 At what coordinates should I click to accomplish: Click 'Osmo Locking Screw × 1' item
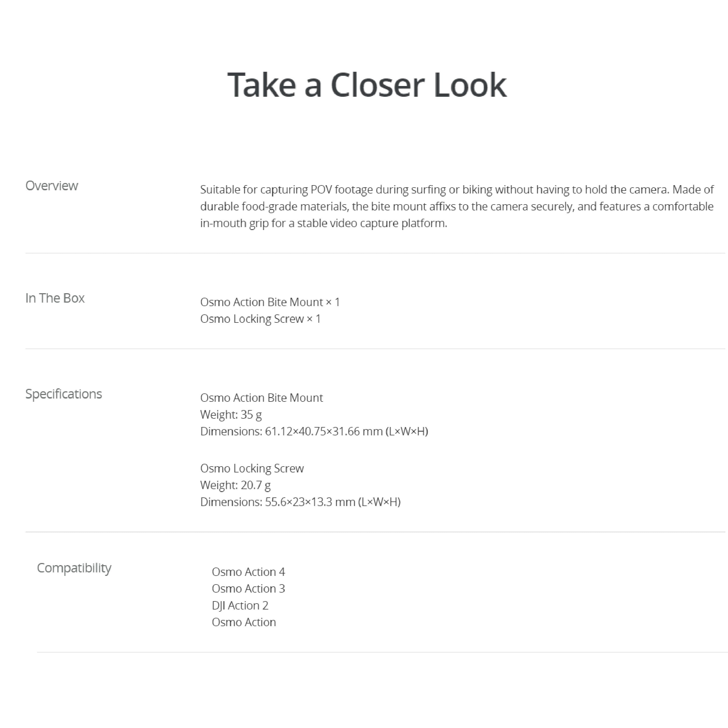point(260,319)
